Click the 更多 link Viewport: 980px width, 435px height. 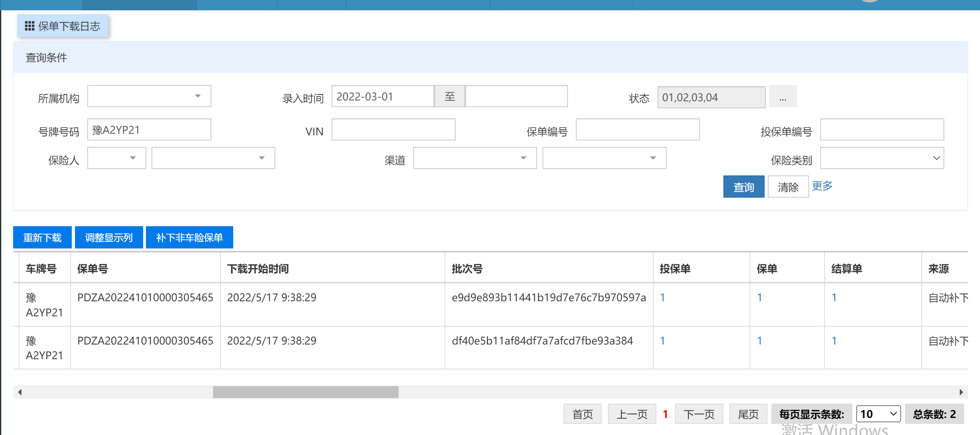tap(822, 186)
